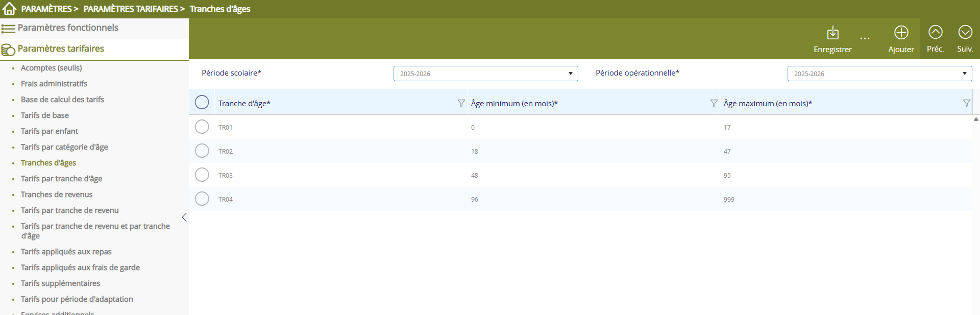Click the Ajouter plus icon

point(901,33)
